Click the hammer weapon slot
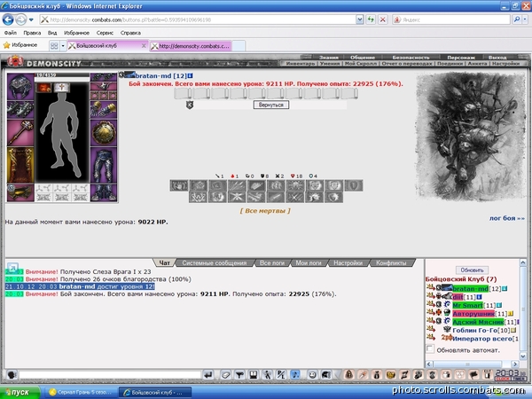Screen dimensions: 532x399 (x=20, y=133)
